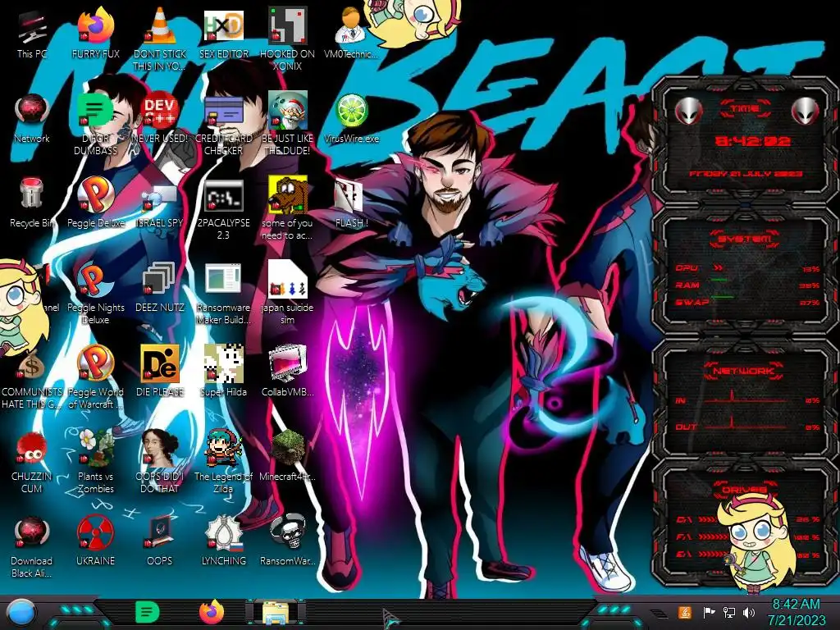
Task: Open the FLASH ! shortcut
Action: [x=349, y=196]
